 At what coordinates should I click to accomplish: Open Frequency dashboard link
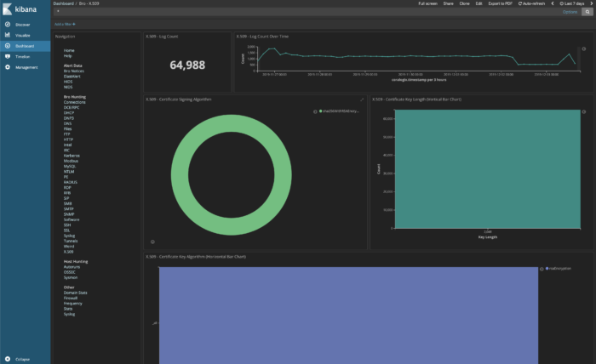tap(72, 304)
